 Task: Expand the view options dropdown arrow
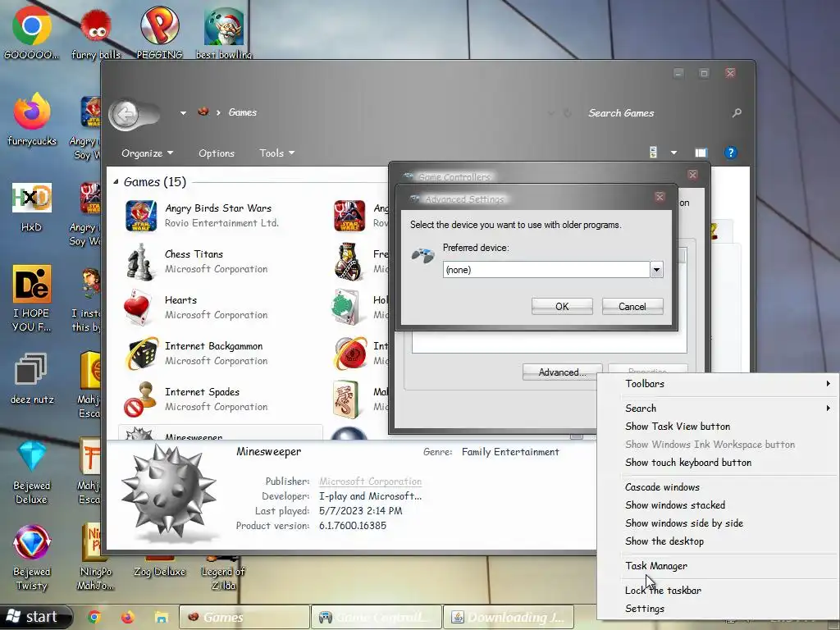coord(673,153)
